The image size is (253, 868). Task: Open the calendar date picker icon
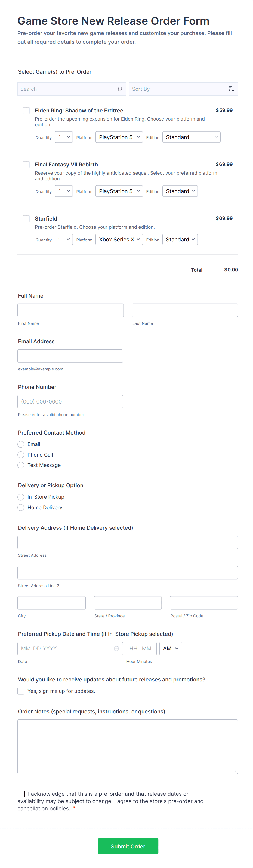pyautogui.click(x=117, y=648)
